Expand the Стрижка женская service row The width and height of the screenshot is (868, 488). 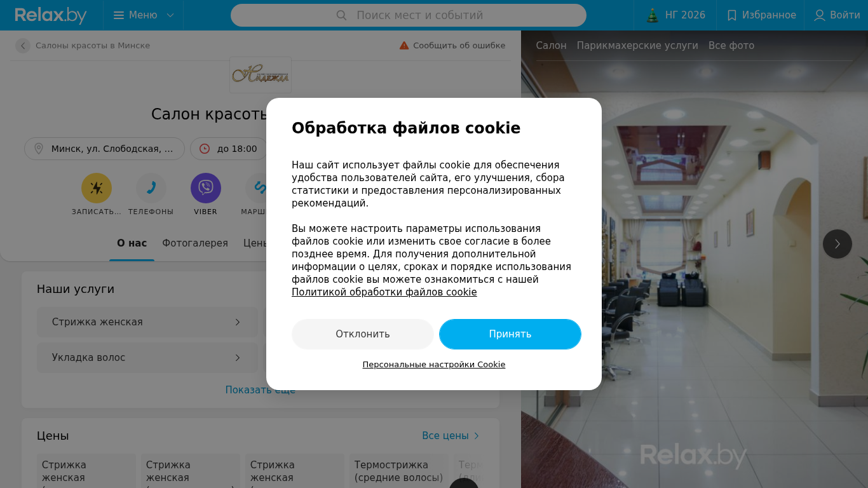coord(147,322)
